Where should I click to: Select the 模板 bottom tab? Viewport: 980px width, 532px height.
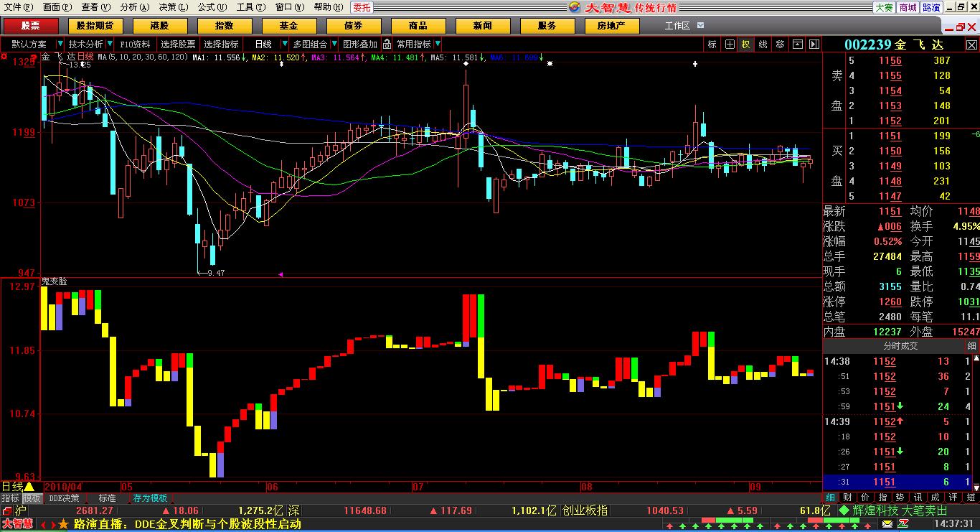click(32, 498)
